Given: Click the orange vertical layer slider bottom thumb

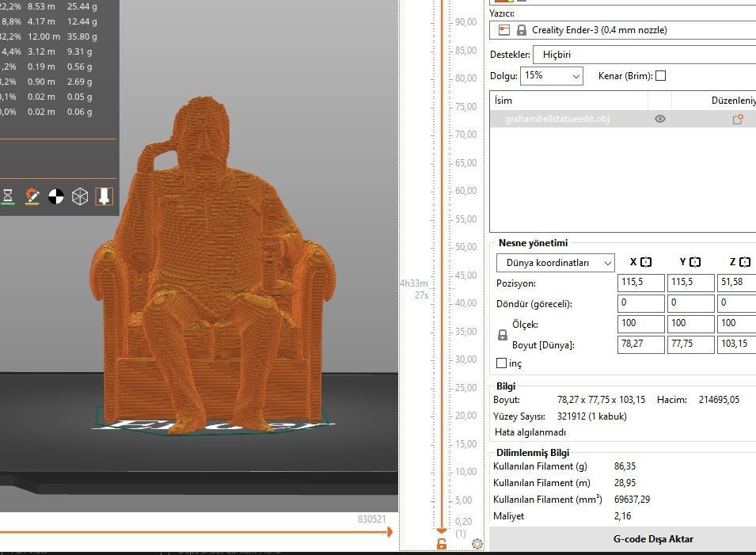Looking at the screenshot, I should click(x=441, y=530).
